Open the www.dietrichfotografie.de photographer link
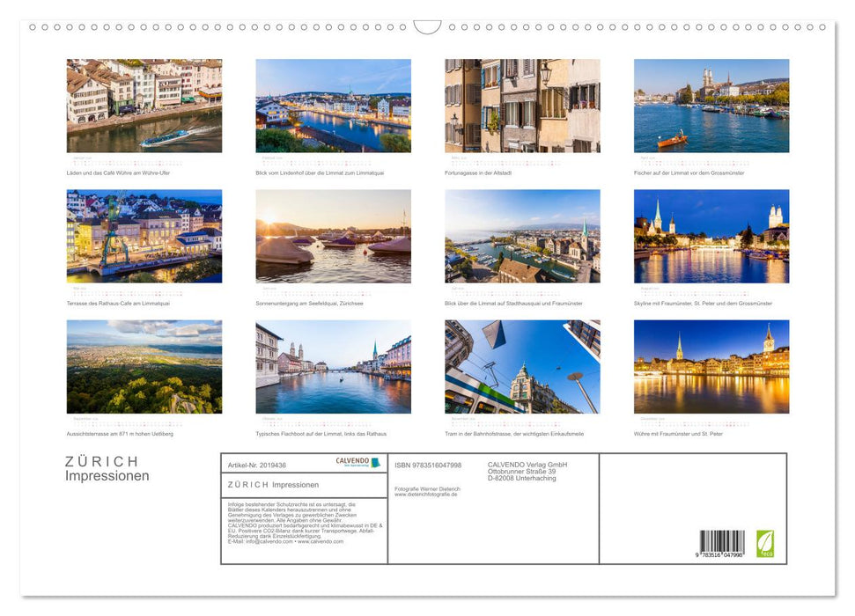This screenshot has width=855, height=616. [425, 495]
